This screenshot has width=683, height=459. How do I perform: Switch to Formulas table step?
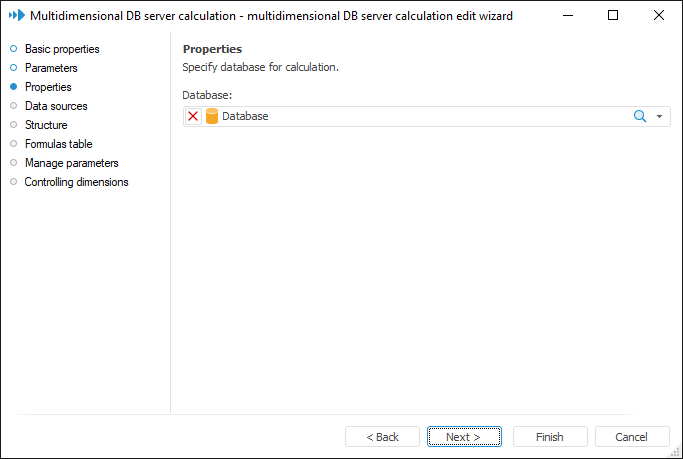58,144
